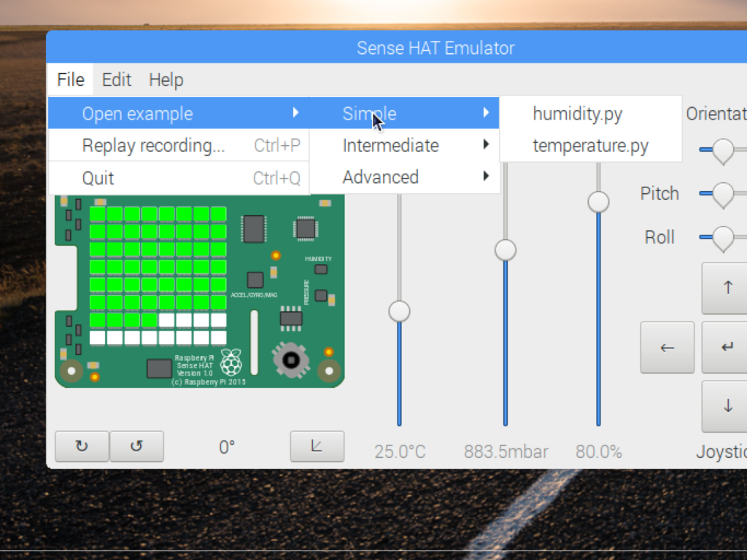
Task: Click the temperature slider handle
Action: point(399,311)
